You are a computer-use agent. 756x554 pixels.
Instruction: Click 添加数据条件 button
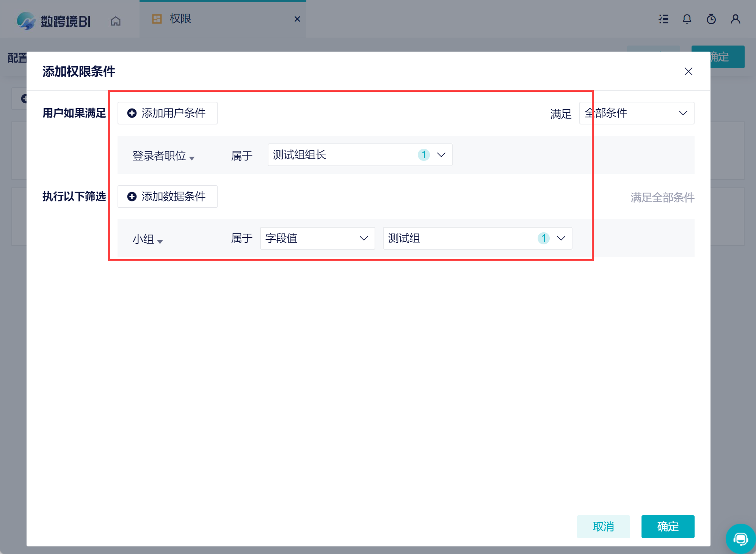[x=167, y=197]
